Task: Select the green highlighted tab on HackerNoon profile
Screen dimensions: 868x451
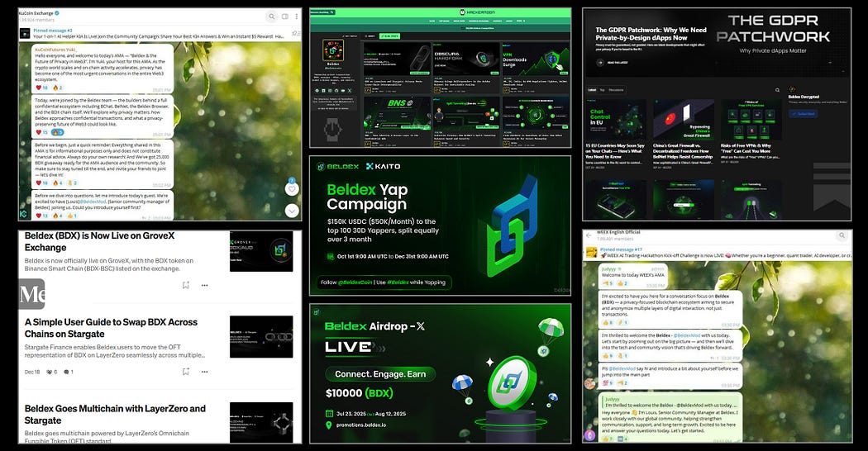Action: (389, 36)
